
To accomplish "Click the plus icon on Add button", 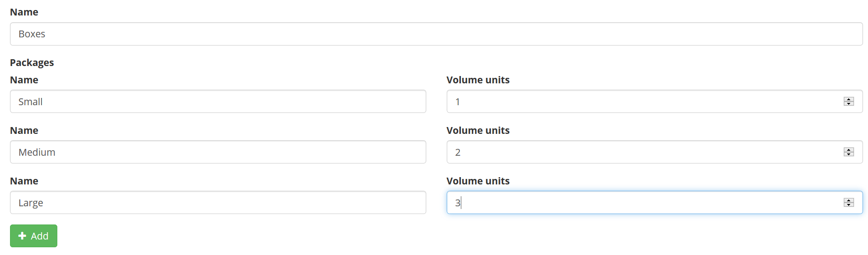I will pyautogui.click(x=22, y=236).
